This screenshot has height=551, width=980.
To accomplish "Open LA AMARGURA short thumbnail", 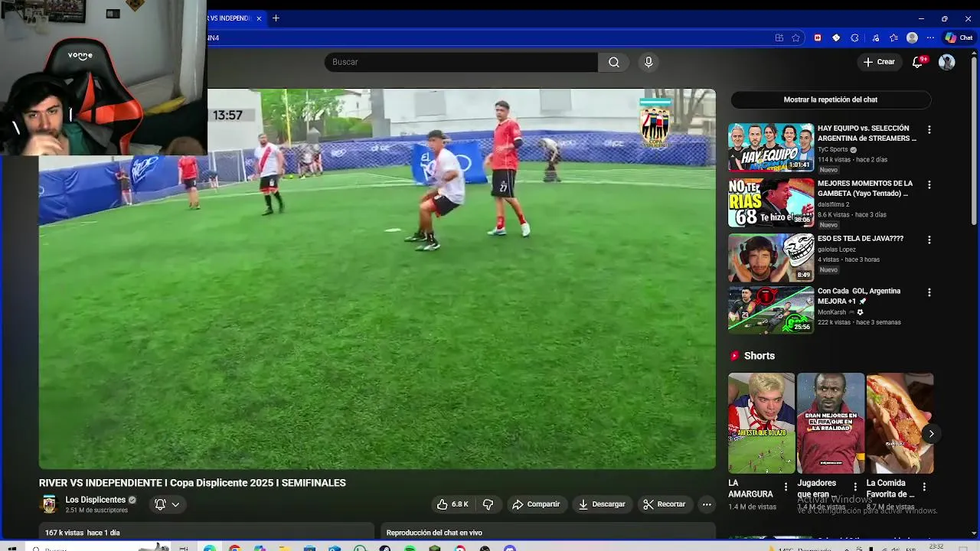I will pyautogui.click(x=761, y=423).
